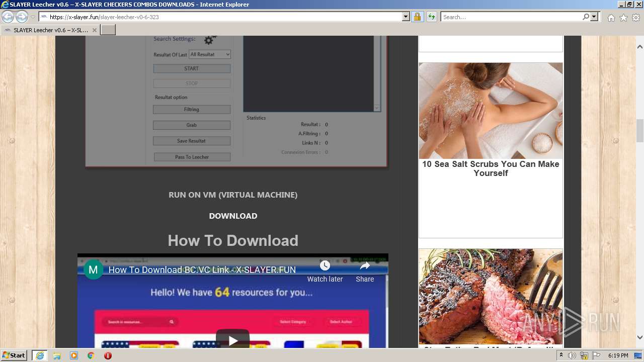Open the network tray icon

(584, 355)
